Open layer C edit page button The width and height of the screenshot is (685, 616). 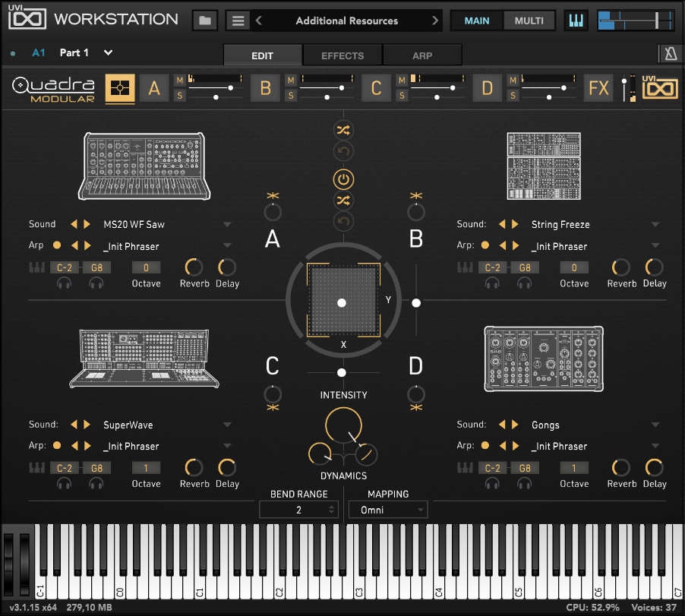376,88
